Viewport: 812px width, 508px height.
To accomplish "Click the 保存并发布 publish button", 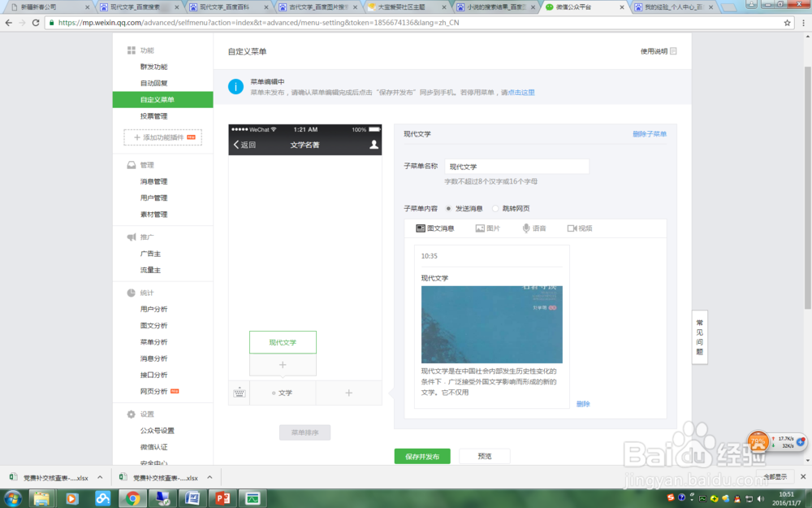I will click(x=422, y=456).
